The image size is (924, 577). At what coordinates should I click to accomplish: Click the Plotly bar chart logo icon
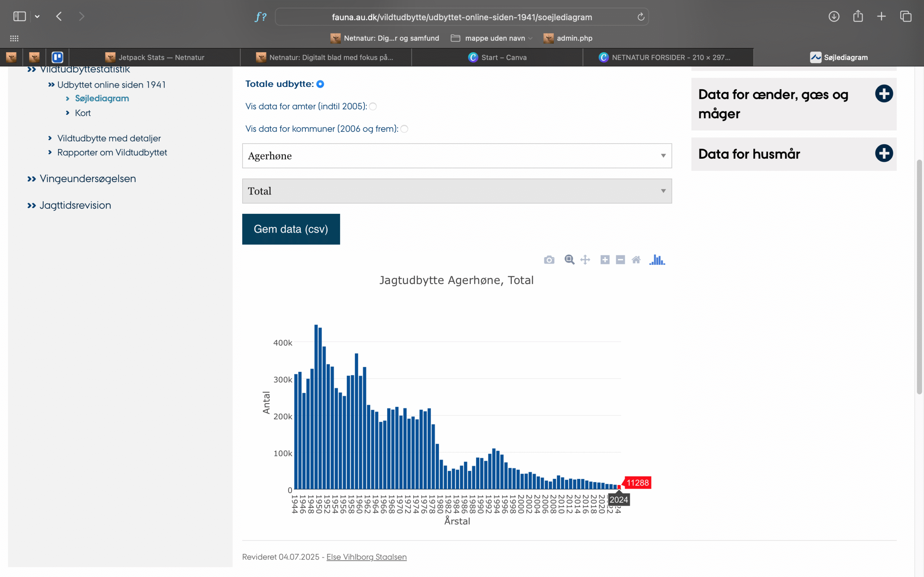click(657, 260)
